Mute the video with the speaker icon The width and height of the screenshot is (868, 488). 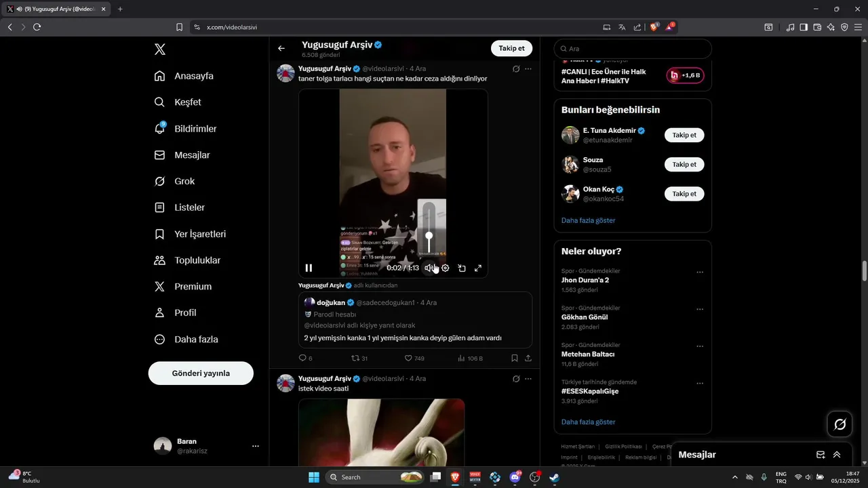[x=429, y=268]
